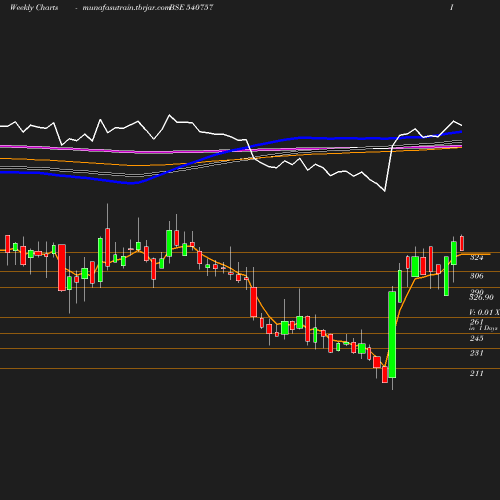Viewport: 500px width, 500px height.
Task: Click the "V: 0.01 X" volume label
Action: [x=484, y=312]
